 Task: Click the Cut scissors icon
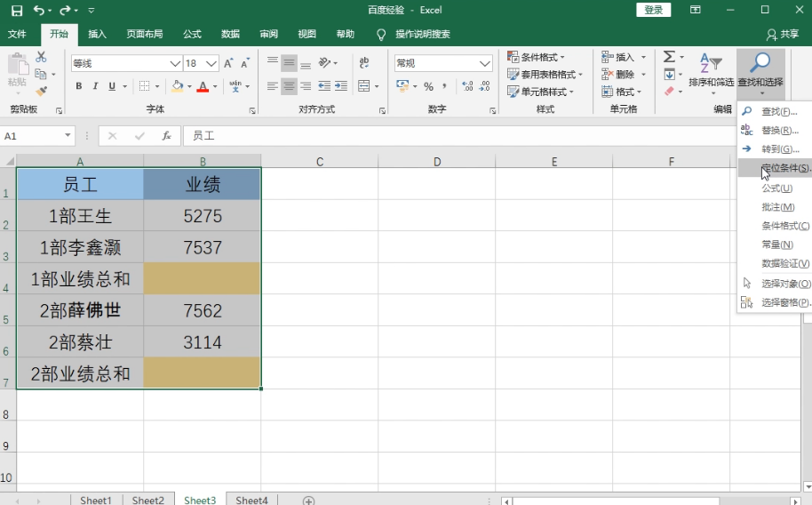tap(41, 57)
